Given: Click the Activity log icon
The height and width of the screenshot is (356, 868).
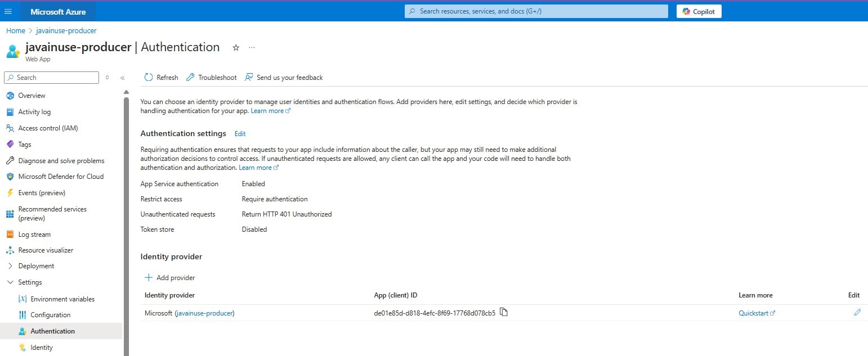Looking at the screenshot, I should [10, 112].
